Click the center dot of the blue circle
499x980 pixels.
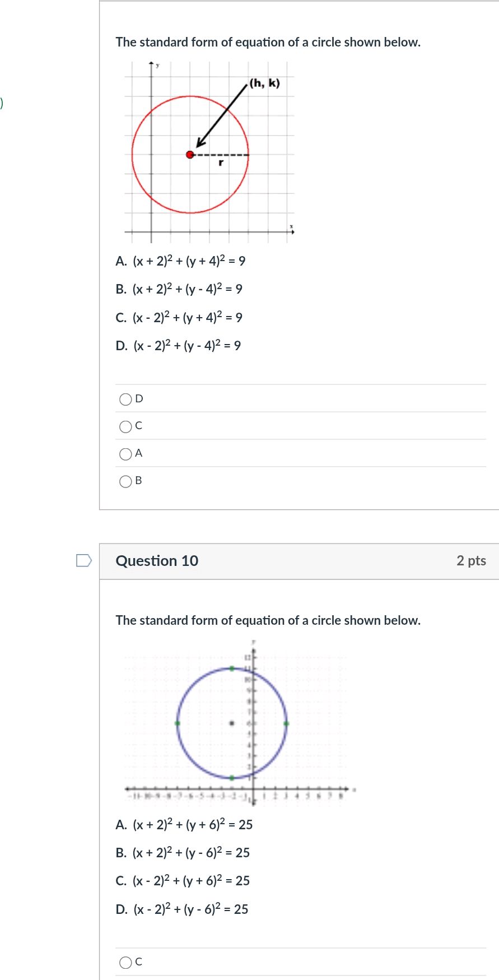pos(231,723)
